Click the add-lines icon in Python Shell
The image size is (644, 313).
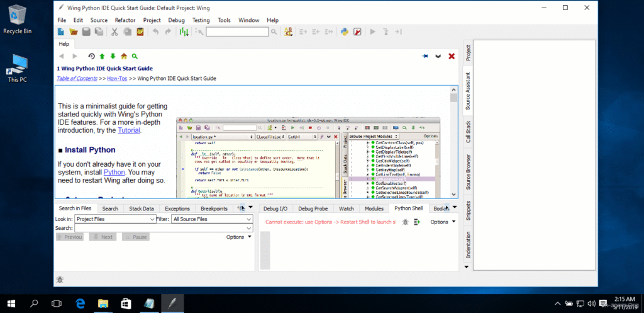click(x=418, y=222)
